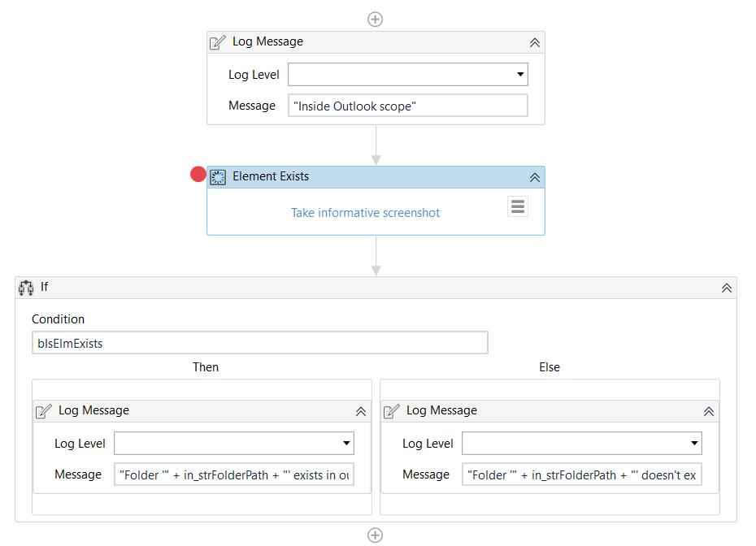Image resolution: width=756 pixels, height=546 pixels.
Task: Click the Then branch Log Message icon
Action: pyautogui.click(x=44, y=411)
